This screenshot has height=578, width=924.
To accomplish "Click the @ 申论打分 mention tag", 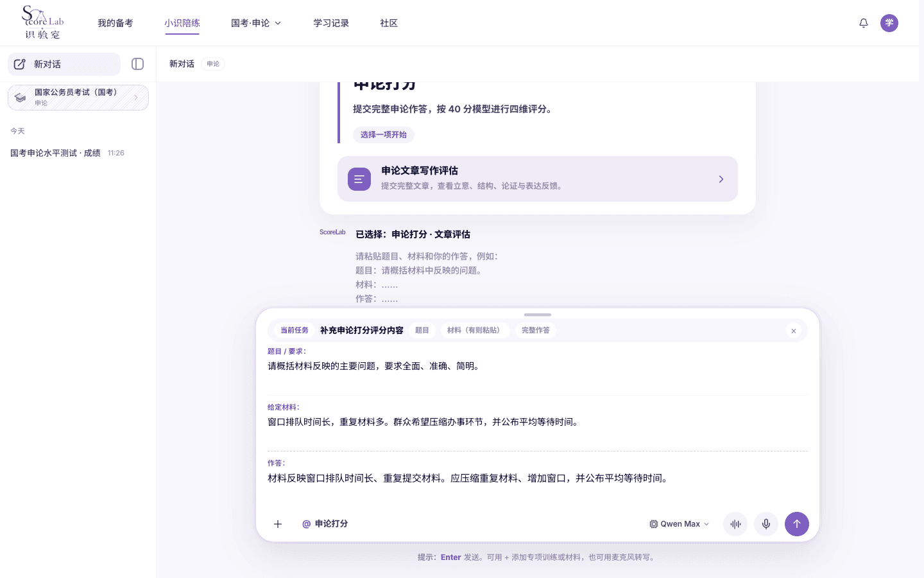I will tap(325, 524).
